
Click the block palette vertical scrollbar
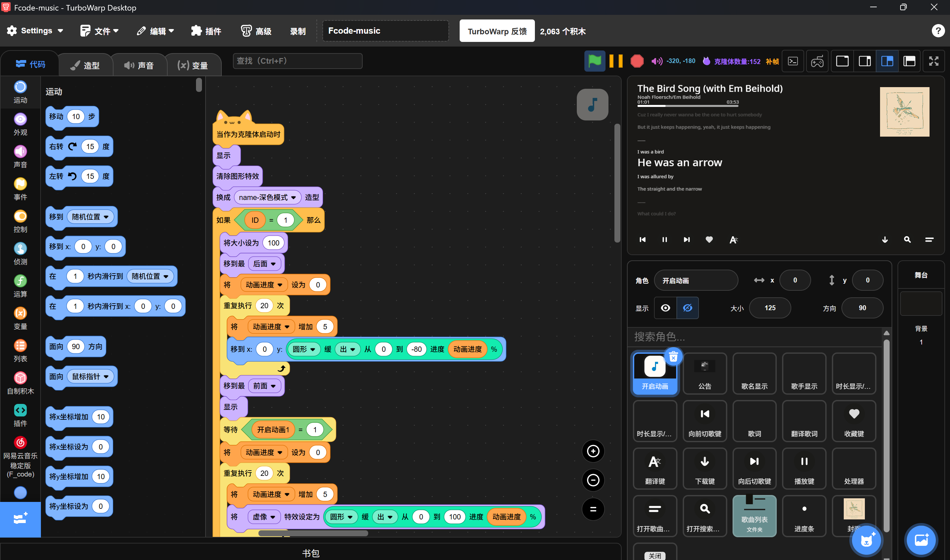pos(199,85)
